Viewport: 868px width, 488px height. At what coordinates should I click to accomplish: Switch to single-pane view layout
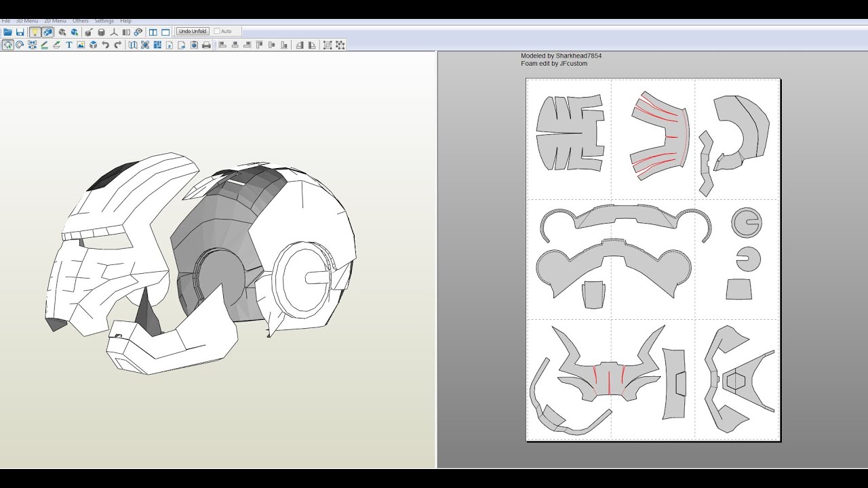(165, 32)
